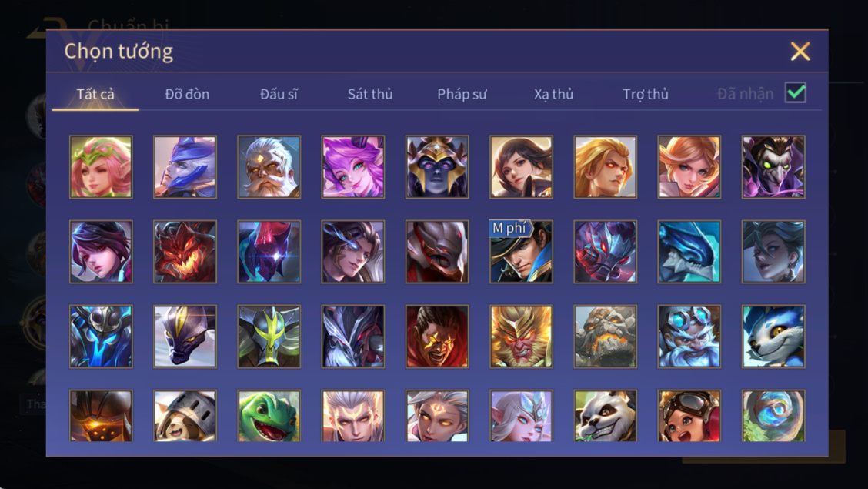Choose the goggled pilot kid hero portrait
Viewport: 868px width, 489px height.
point(689,415)
